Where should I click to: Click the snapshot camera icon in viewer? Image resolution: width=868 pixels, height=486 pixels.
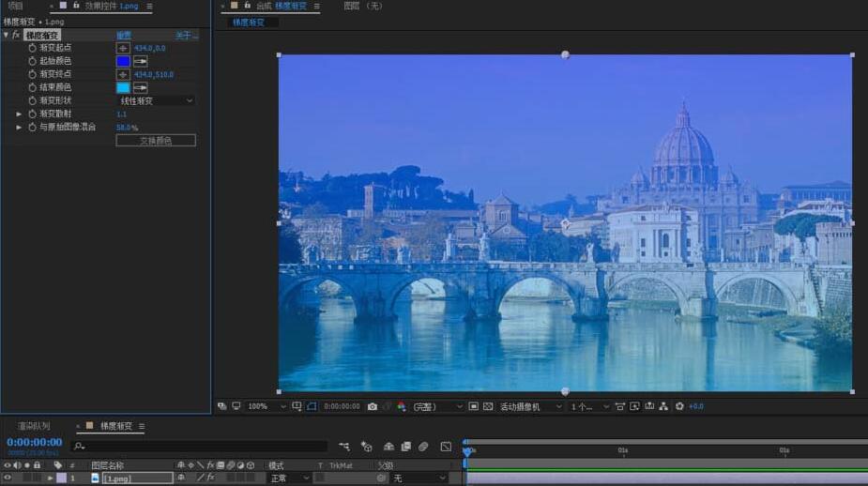point(373,406)
